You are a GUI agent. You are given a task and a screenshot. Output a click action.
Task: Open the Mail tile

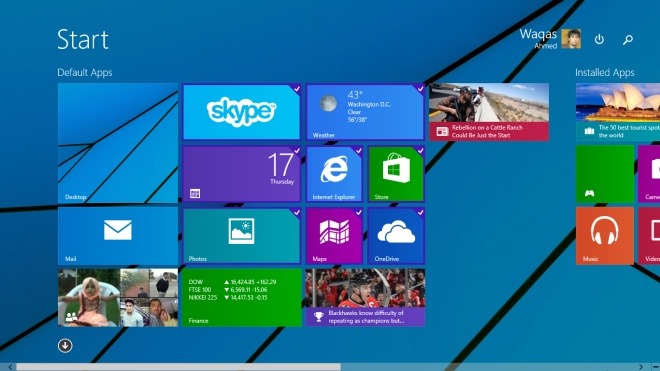pos(117,236)
